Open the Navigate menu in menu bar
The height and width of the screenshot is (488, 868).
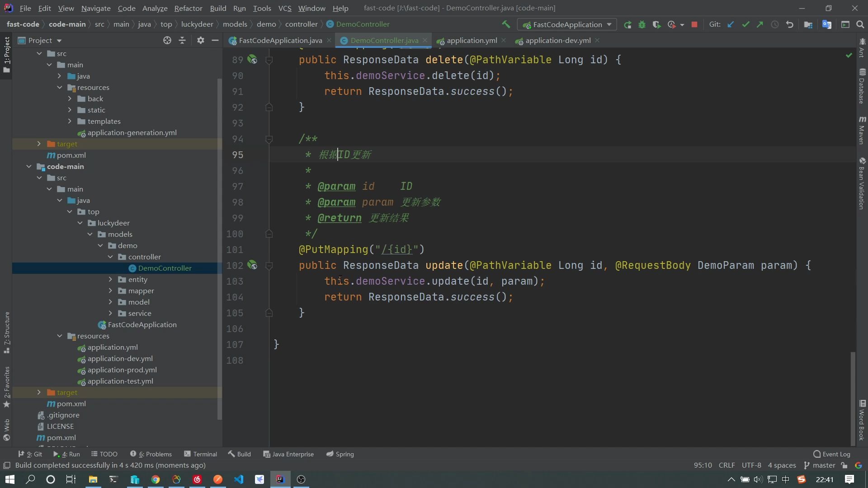pyautogui.click(x=96, y=8)
